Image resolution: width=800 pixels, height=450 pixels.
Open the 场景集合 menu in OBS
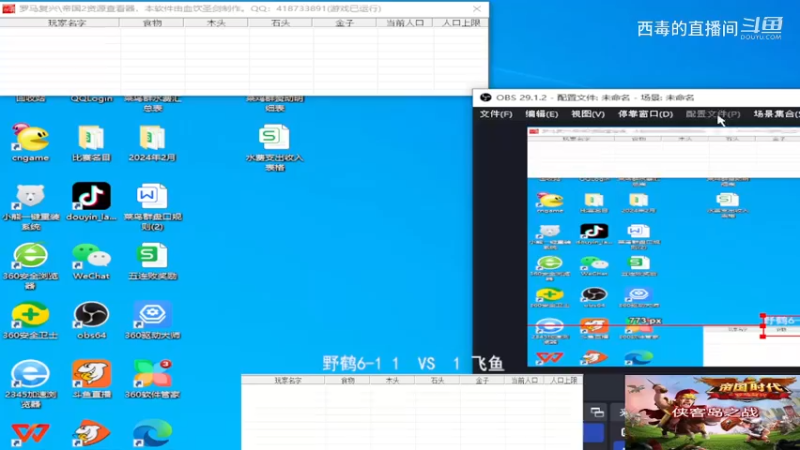pos(776,114)
